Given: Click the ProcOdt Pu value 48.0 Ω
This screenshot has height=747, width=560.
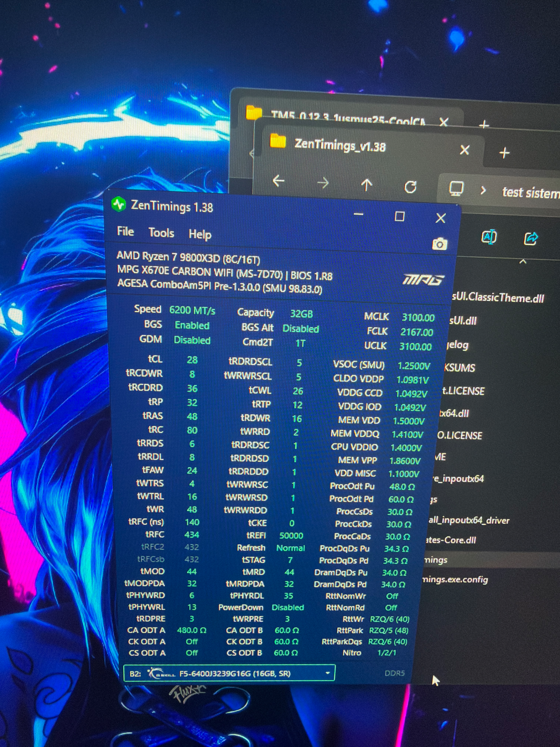Looking at the screenshot, I should pyautogui.click(x=402, y=487).
